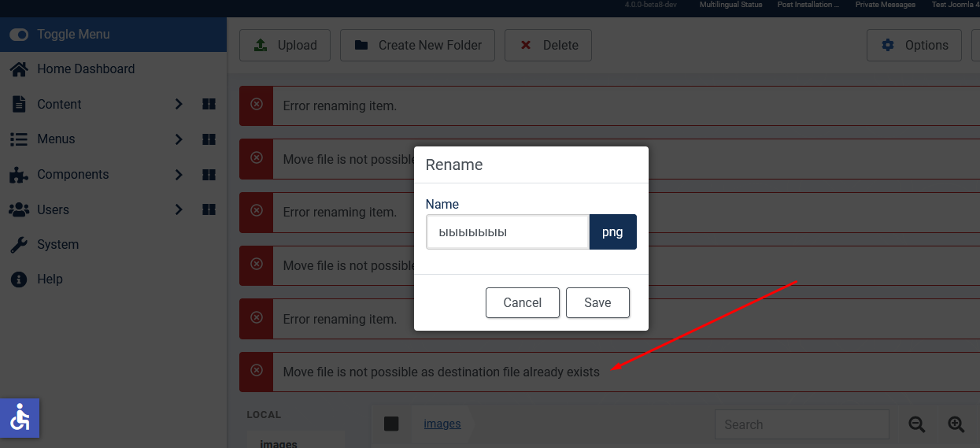Open the Help menu item
Viewport: 980px width, 448px height.
coord(50,279)
